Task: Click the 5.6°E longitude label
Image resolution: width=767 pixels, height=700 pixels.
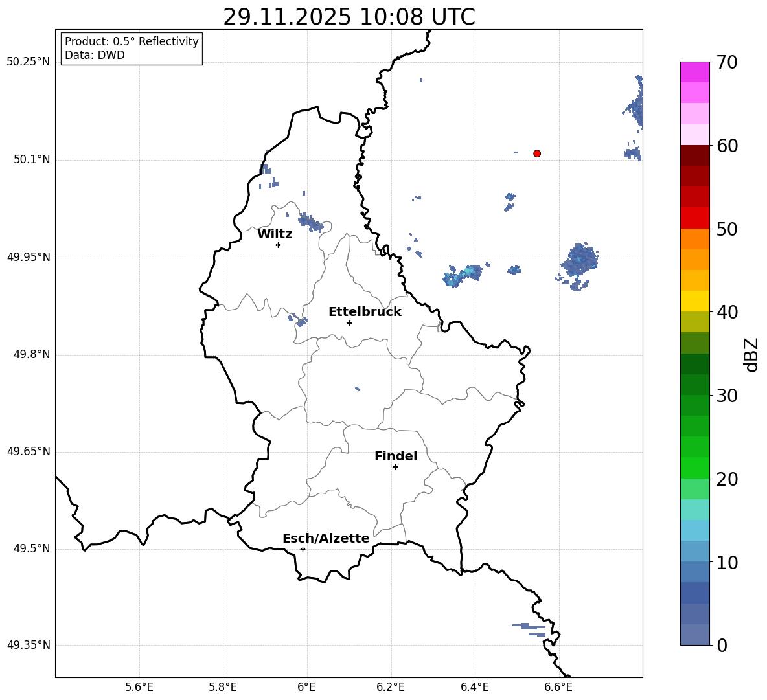Action: pos(139,687)
